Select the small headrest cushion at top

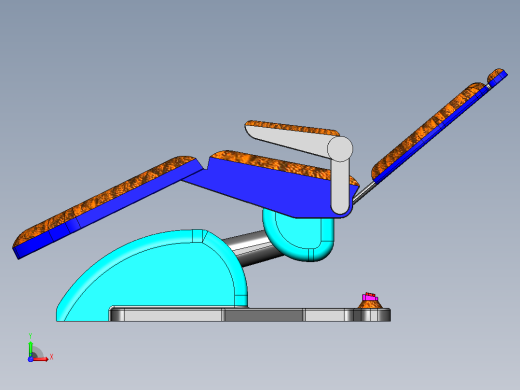(x=497, y=76)
